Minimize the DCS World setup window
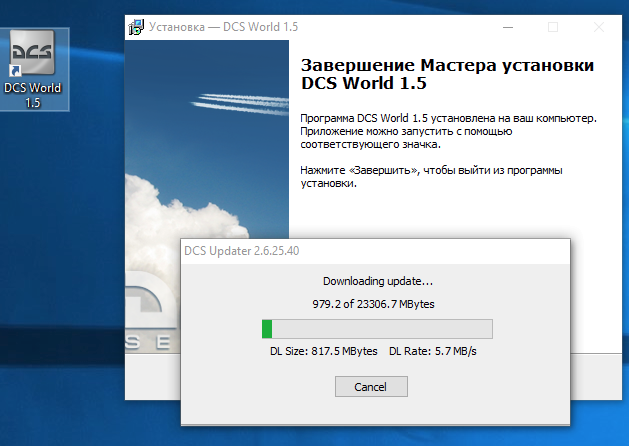The image size is (629, 446). coord(508,27)
